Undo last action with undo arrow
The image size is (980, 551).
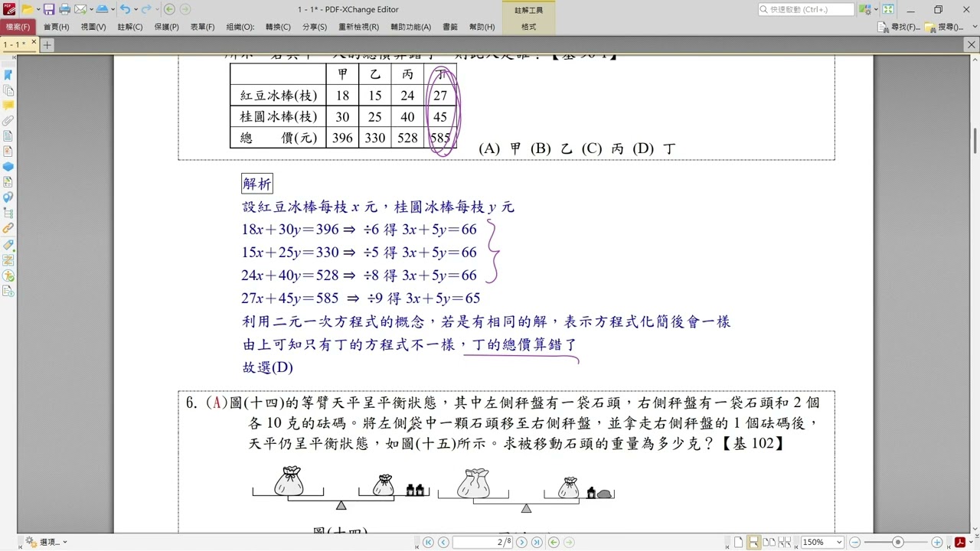click(x=125, y=9)
